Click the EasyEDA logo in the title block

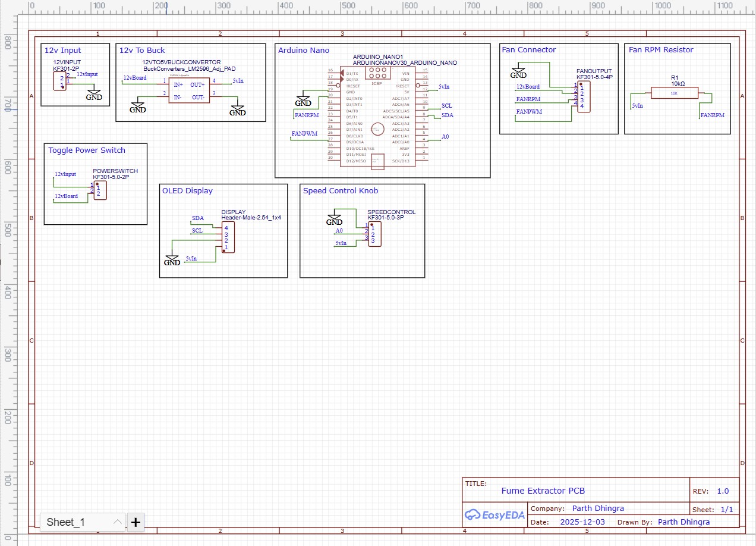[x=494, y=514]
